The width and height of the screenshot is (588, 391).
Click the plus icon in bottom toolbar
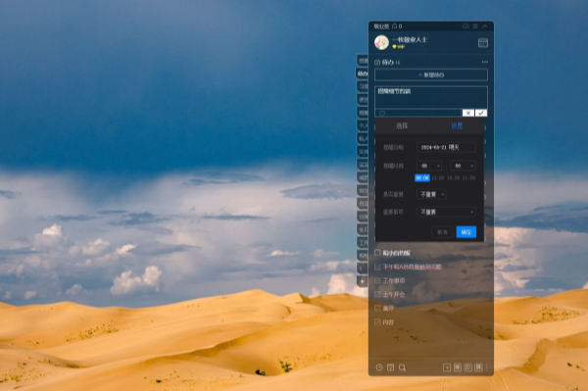point(446,367)
